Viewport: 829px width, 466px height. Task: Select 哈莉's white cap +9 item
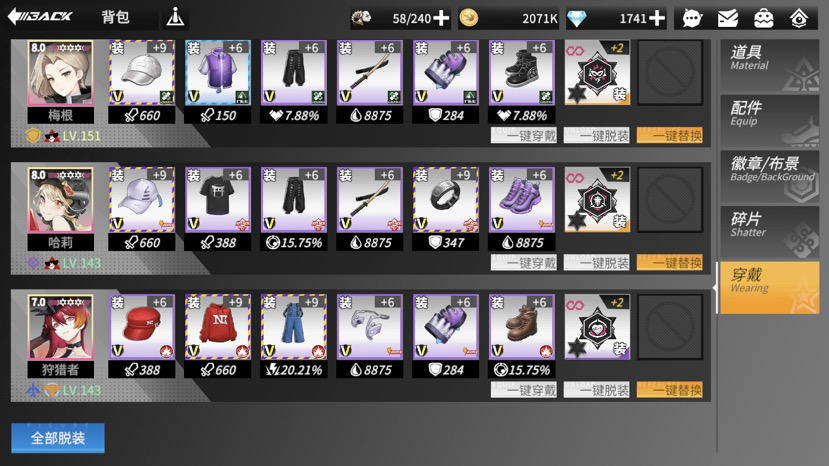(x=142, y=200)
